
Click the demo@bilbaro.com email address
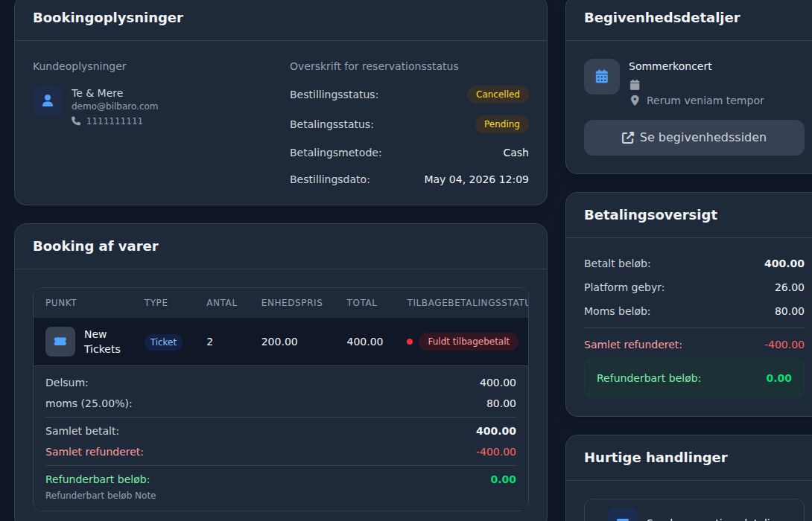[x=115, y=106]
